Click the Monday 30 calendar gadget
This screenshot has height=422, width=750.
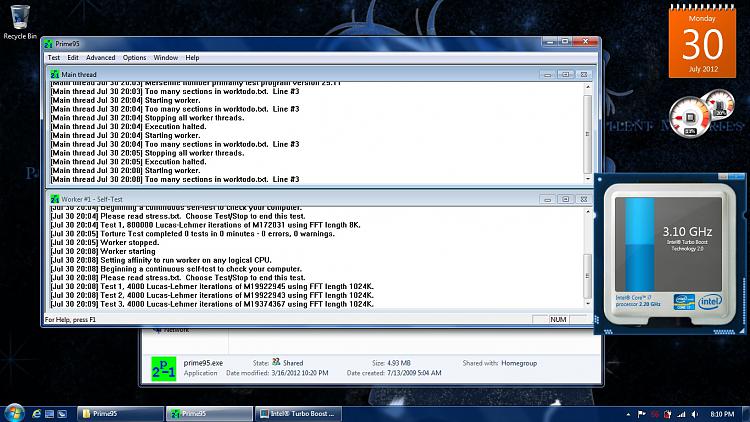tap(702, 42)
